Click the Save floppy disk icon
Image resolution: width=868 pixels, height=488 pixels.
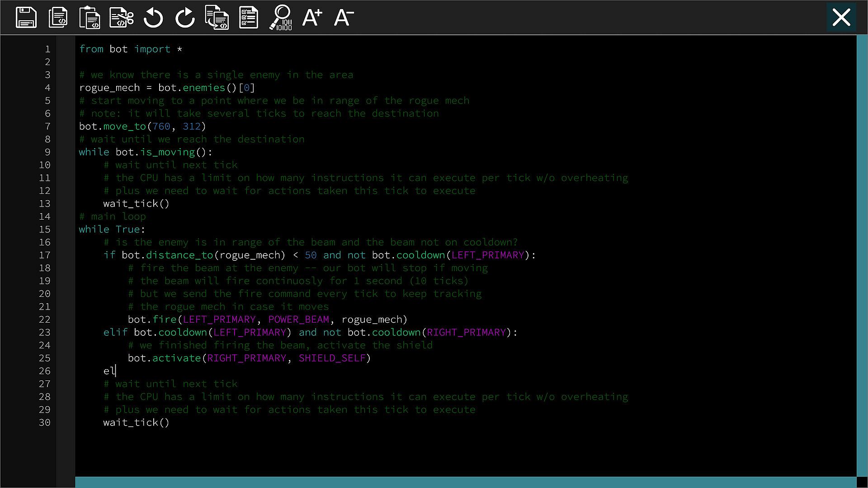point(26,18)
